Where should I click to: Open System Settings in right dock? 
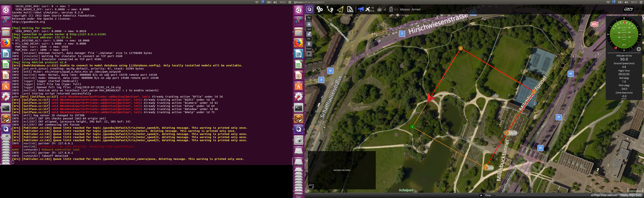pos(299,97)
